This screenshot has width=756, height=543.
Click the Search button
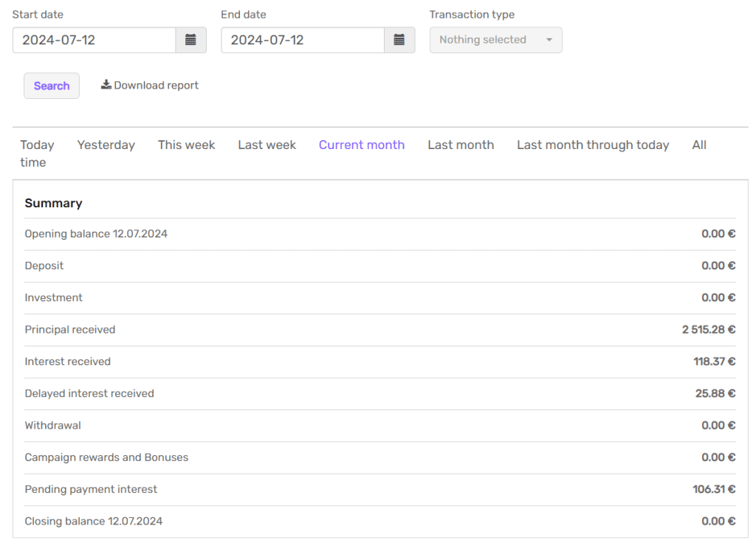pyautogui.click(x=52, y=86)
